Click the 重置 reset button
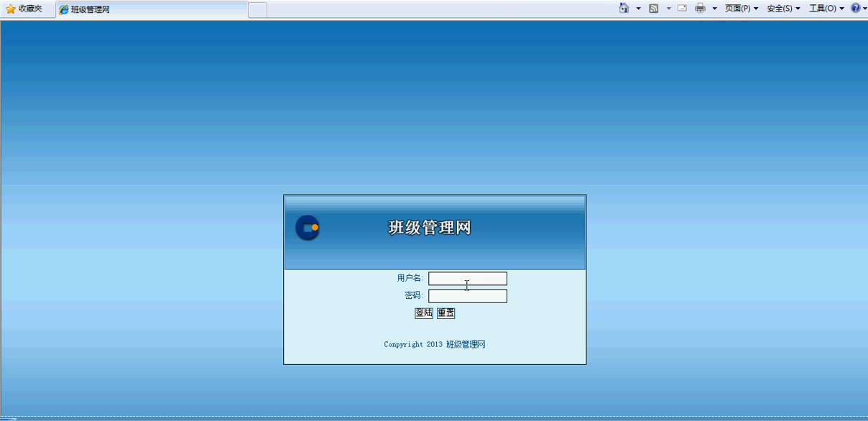The width and height of the screenshot is (868, 421). click(x=446, y=313)
